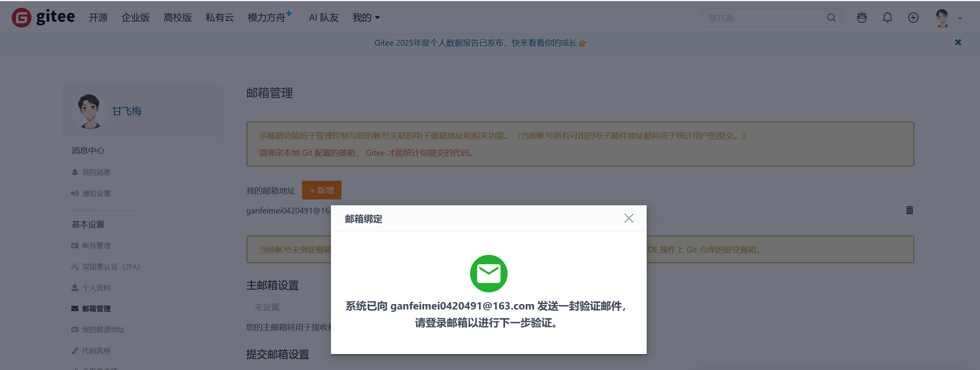Click the 邮箱管理 page heading

(x=269, y=93)
